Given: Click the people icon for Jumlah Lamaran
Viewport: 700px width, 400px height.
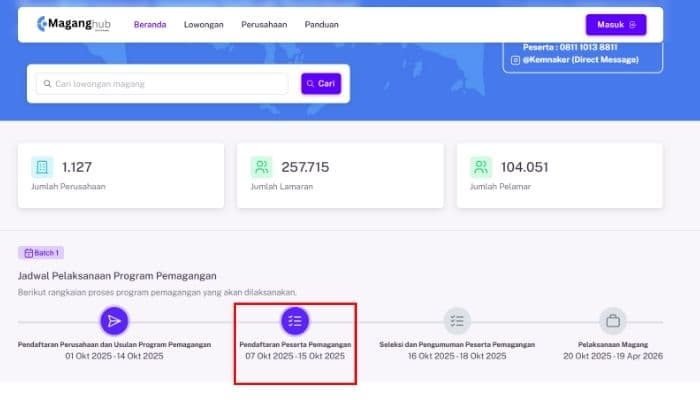Looking at the screenshot, I should (x=262, y=167).
